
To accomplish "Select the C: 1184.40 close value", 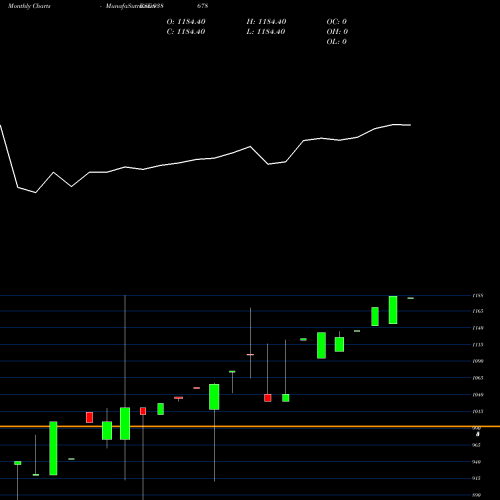I will [x=186, y=32].
